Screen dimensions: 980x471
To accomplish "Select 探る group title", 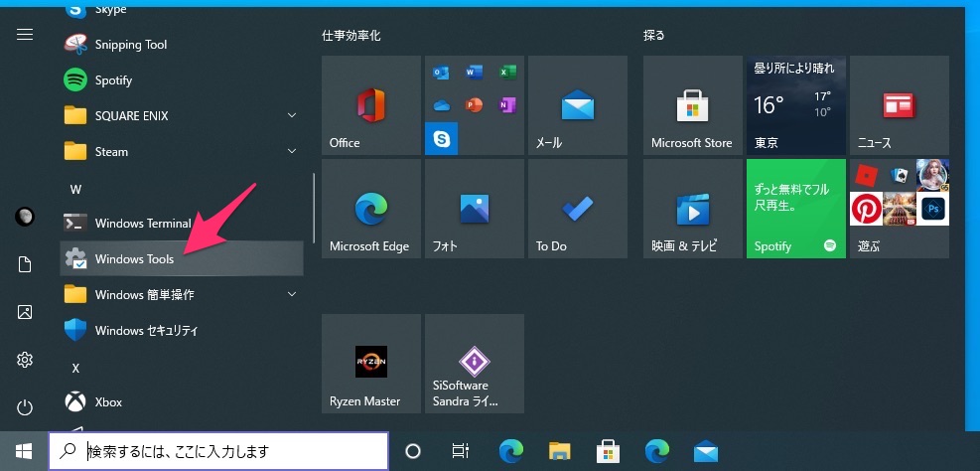I will [654, 36].
